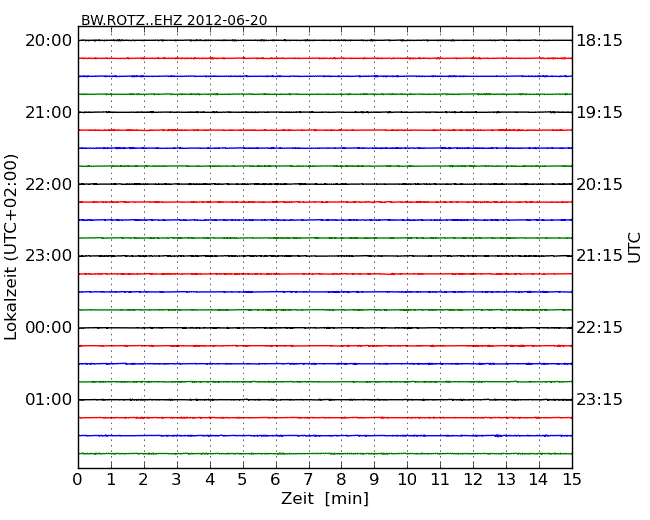Click the Lokalzeit (UTC+02:00) axis label
The height and width of the screenshot is (520, 650).
pyautogui.click(x=11, y=247)
